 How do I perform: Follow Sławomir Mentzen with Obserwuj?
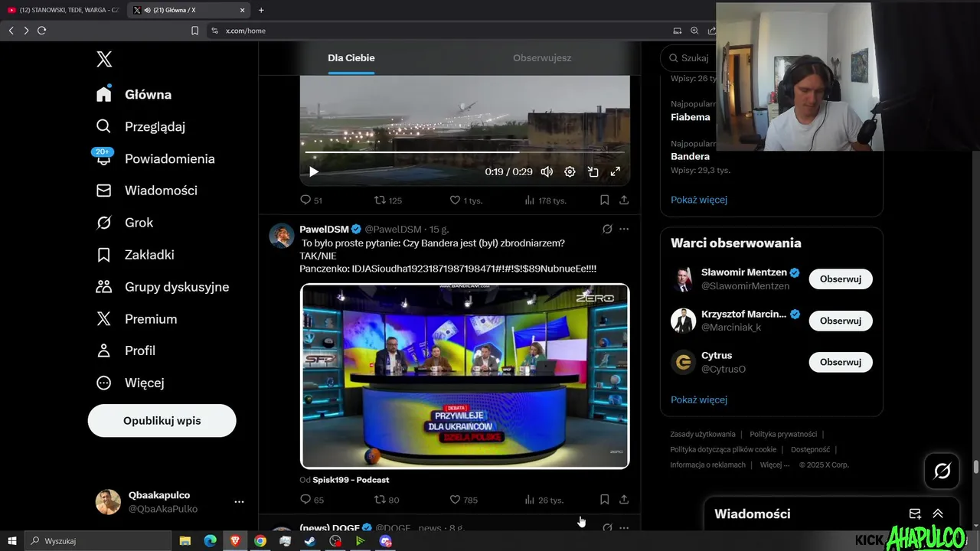point(841,279)
